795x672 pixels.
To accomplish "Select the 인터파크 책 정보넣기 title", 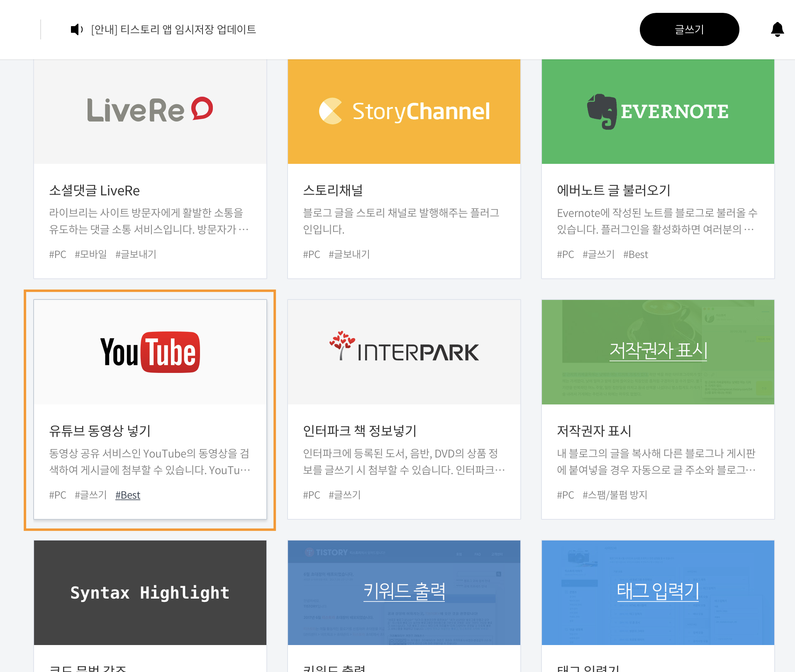I will pyautogui.click(x=360, y=431).
